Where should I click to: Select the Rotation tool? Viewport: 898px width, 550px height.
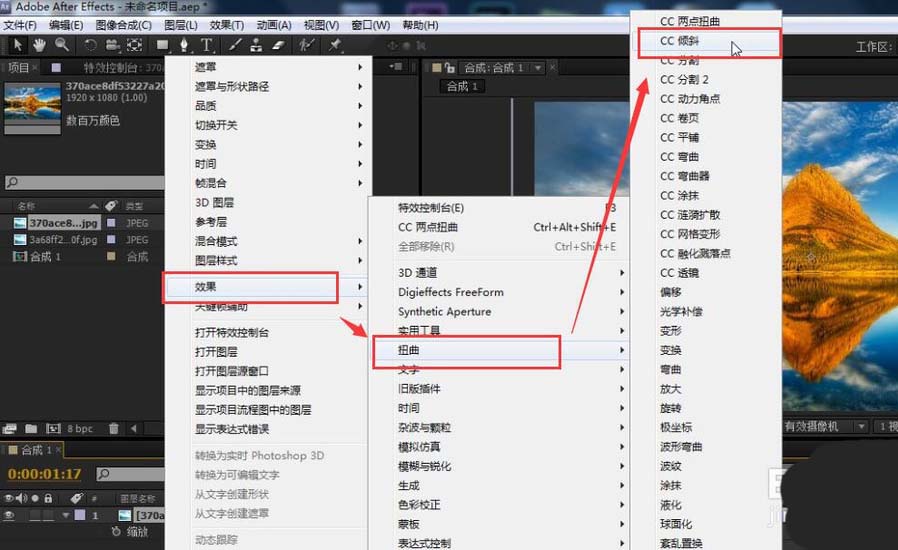click(x=90, y=45)
